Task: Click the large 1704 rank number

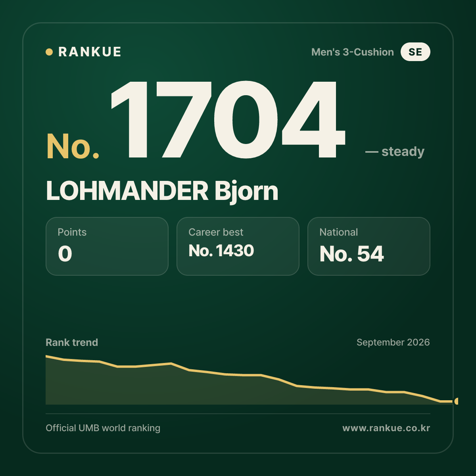Action: 228,119
